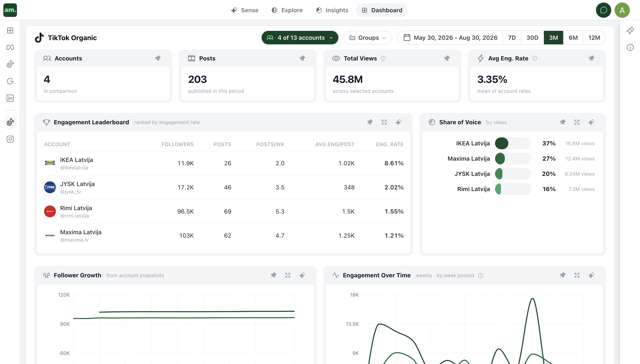
Task: Click AI sparkle icon on Share of Voice
Action: click(x=591, y=122)
